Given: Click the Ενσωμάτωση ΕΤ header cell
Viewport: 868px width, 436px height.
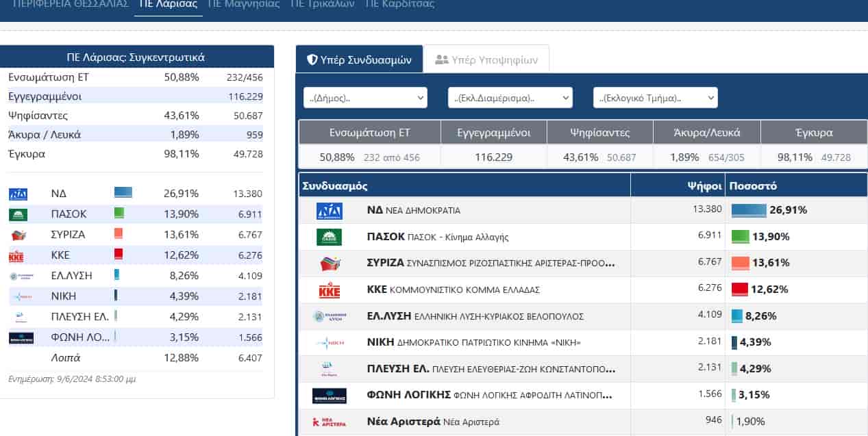Looking at the screenshot, I should click(x=370, y=133).
